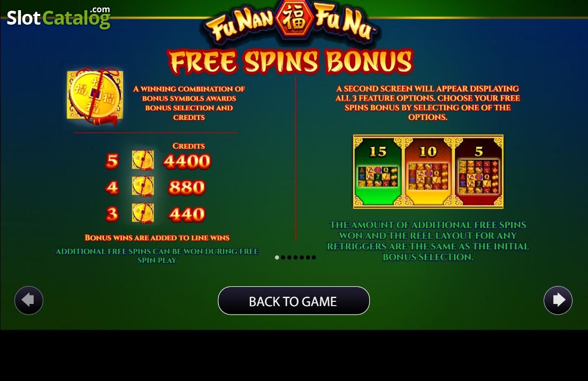Click the Free Spins Bonus heading
This screenshot has width=588, height=381.
coord(291,62)
